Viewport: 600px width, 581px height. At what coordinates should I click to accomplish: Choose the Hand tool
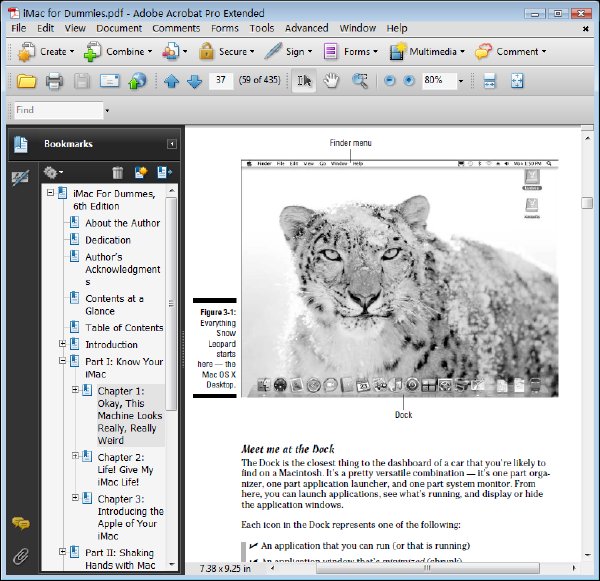331,81
